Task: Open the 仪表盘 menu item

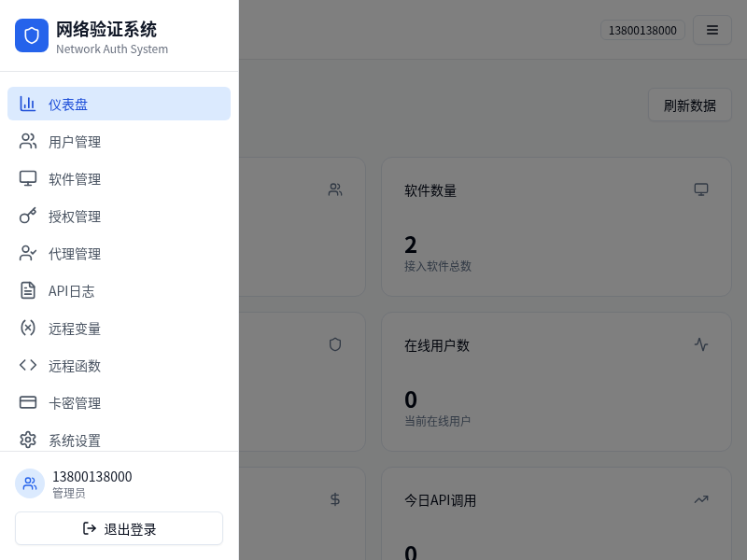Action: [120, 104]
